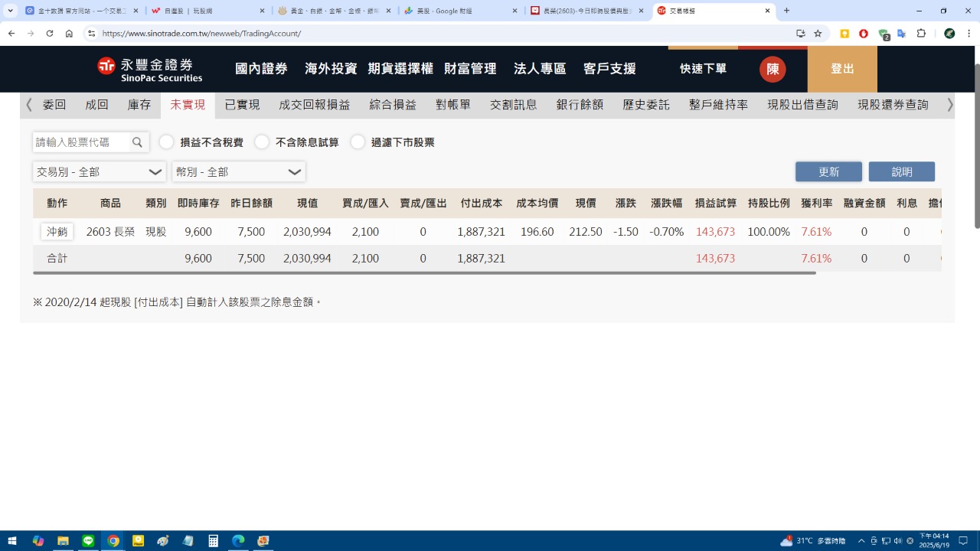This screenshot has width=980, height=551.
Task: Click the search magnifier icon in stock code box
Action: (138, 142)
